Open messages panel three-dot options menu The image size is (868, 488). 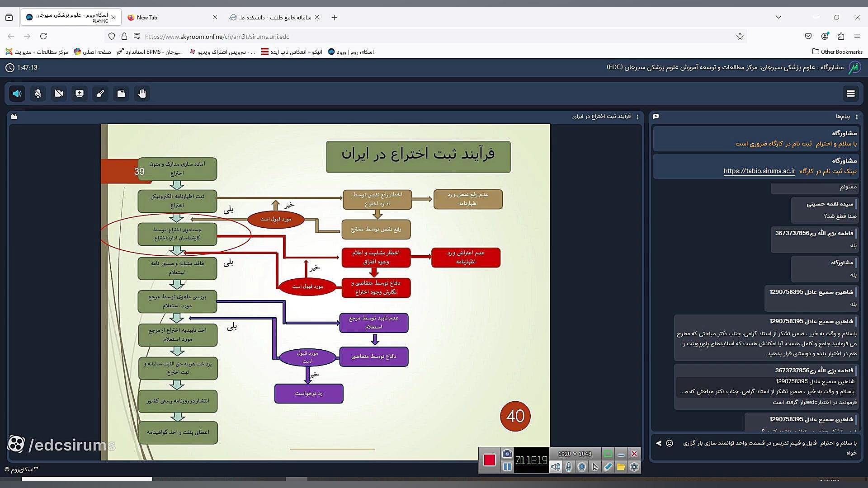click(x=856, y=117)
